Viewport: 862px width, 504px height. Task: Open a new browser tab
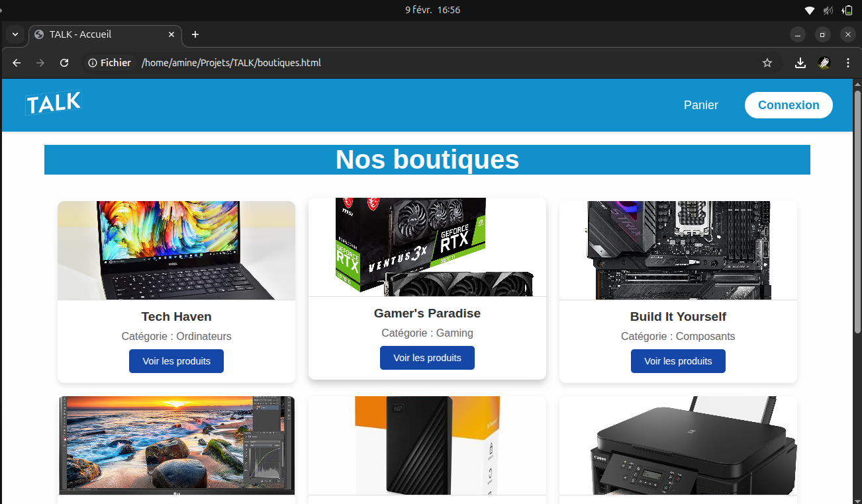(x=195, y=34)
